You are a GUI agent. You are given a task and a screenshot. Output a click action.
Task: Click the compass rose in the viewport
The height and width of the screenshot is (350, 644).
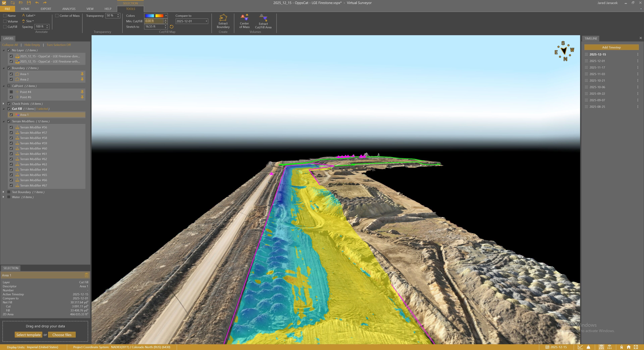tap(564, 51)
